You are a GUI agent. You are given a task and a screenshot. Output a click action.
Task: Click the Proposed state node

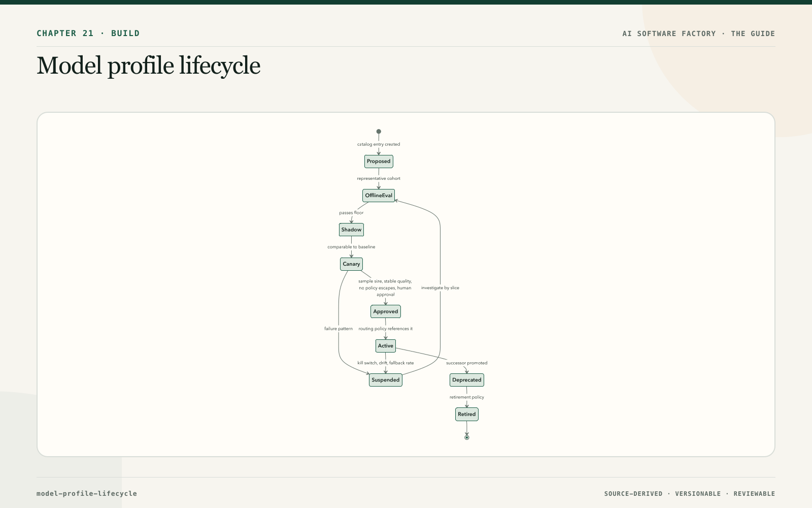379,162
